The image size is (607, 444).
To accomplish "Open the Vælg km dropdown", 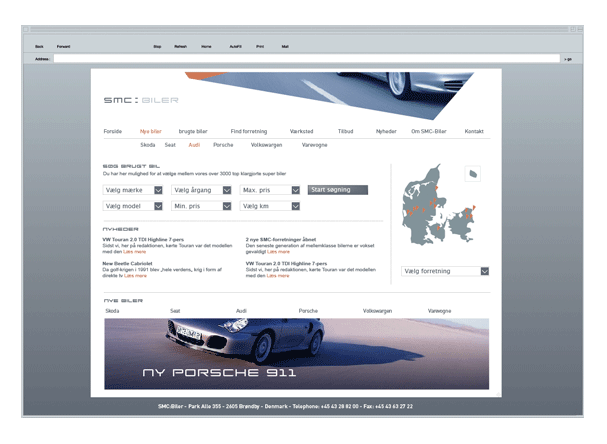I will pyautogui.click(x=269, y=206).
